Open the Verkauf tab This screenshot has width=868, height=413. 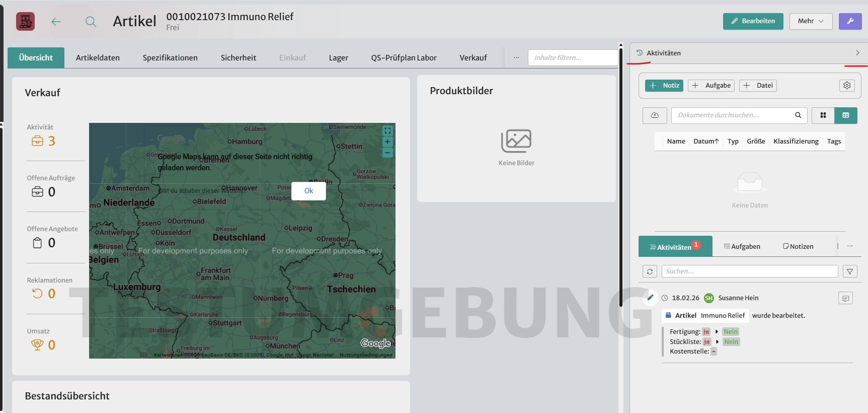click(474, 58)
